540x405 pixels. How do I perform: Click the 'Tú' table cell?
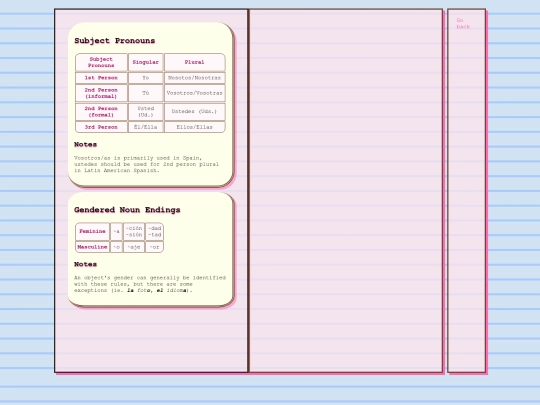146,93
